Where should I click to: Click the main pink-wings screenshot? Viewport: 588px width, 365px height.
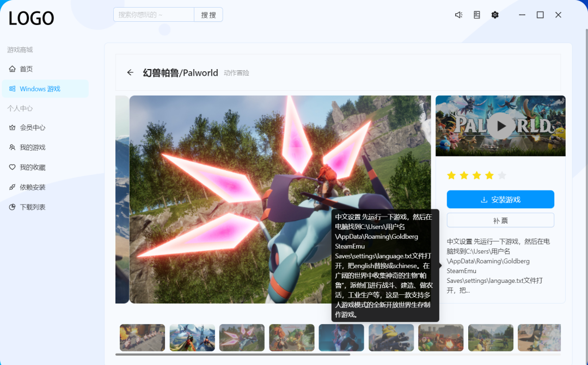[280, 200]
